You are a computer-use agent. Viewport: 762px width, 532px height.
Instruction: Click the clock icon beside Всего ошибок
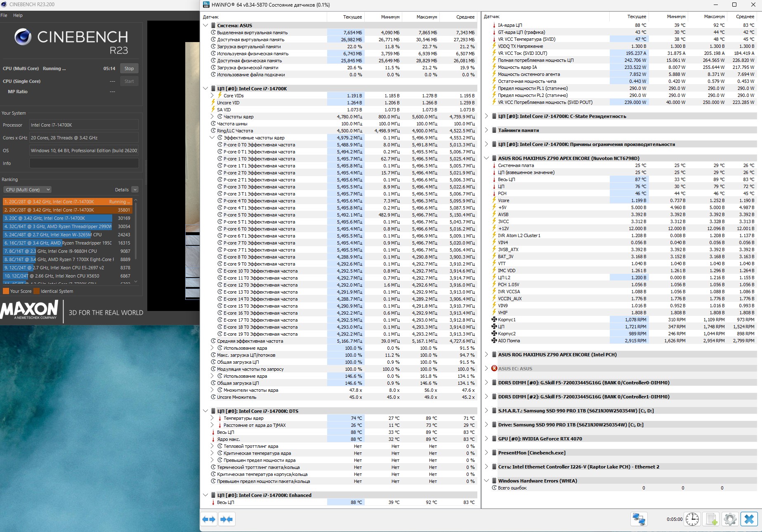(x=494, y=488)
